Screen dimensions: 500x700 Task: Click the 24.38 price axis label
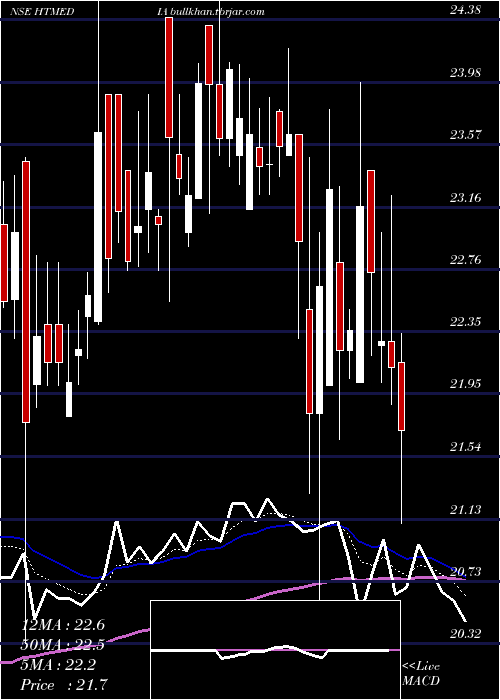465,9
